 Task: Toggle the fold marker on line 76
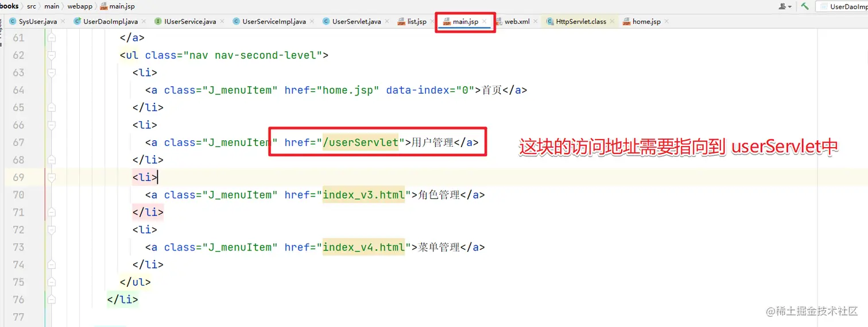(x=52, y=299)
